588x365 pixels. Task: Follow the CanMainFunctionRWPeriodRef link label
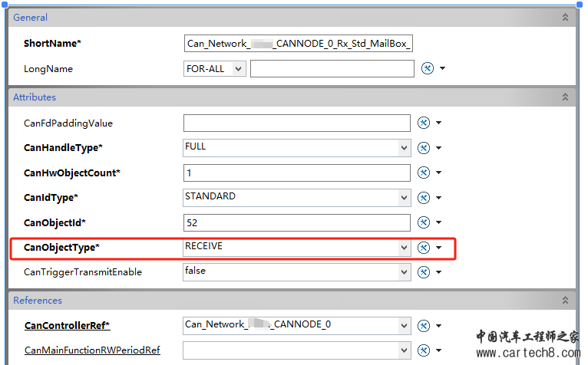[x=91, y=350]
